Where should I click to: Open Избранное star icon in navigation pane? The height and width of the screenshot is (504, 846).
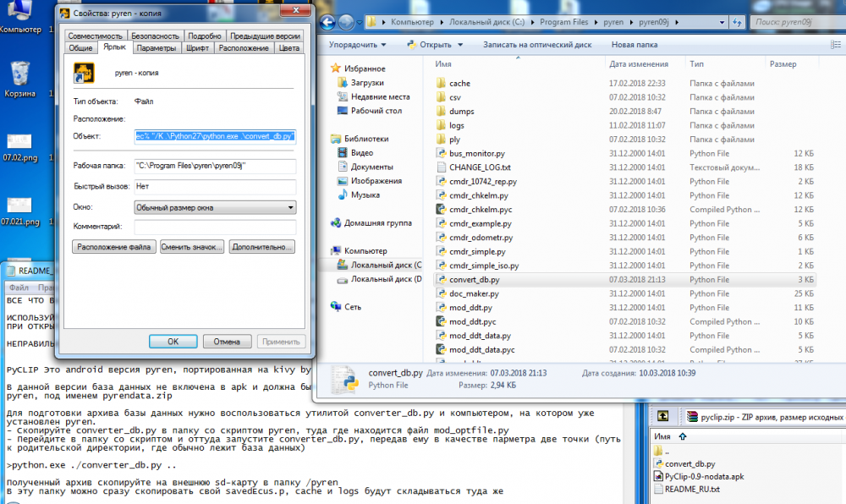[336, 68]
